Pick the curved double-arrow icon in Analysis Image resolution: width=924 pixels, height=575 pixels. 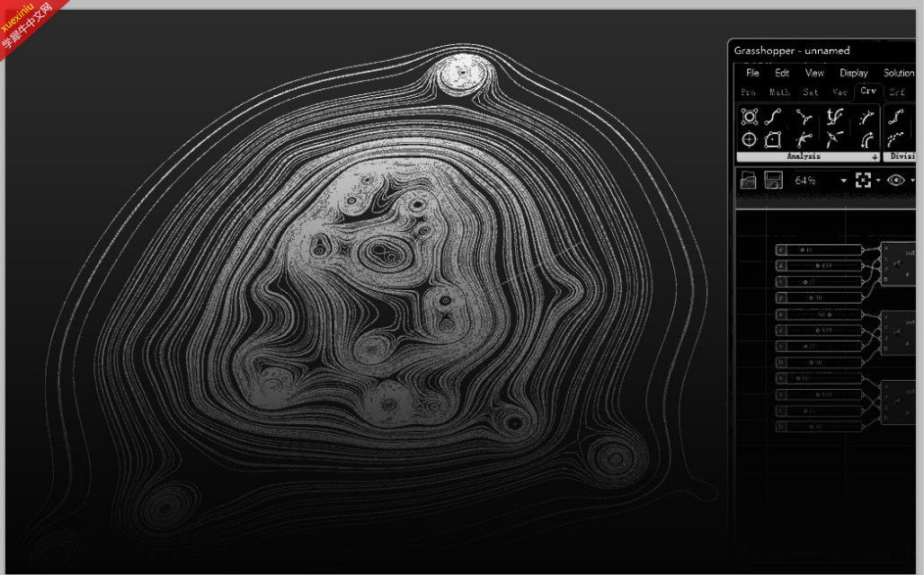tap(866, 139)
